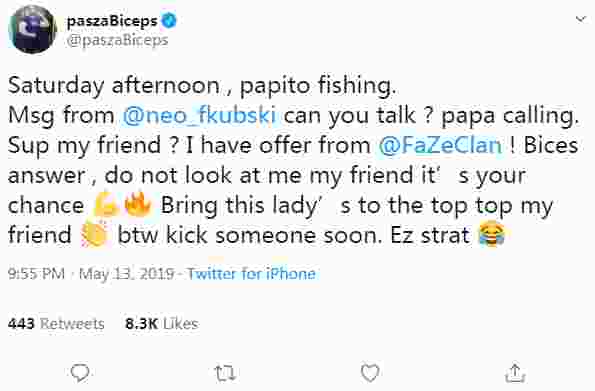The image size is (595, 391).
Task: Click the Twitter for iPhone link
Action: click(x=252, y=274)
